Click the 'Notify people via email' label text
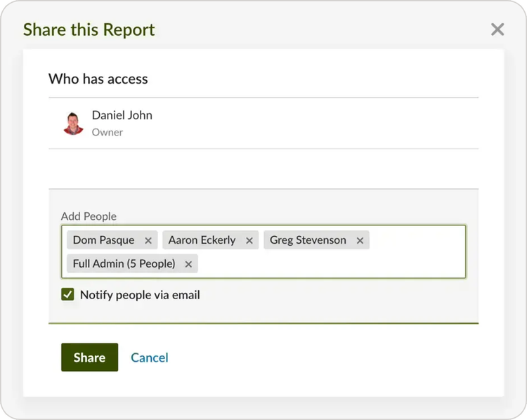 click(140, 295)
